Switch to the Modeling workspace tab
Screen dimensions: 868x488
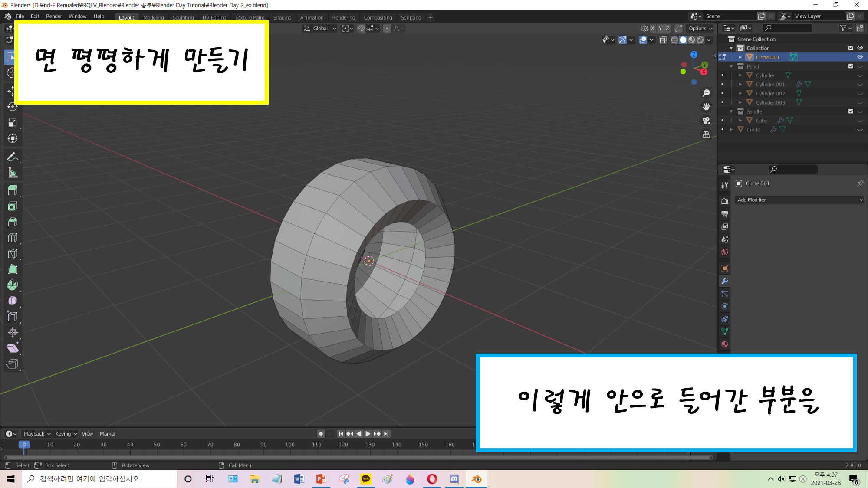point(153,18)
